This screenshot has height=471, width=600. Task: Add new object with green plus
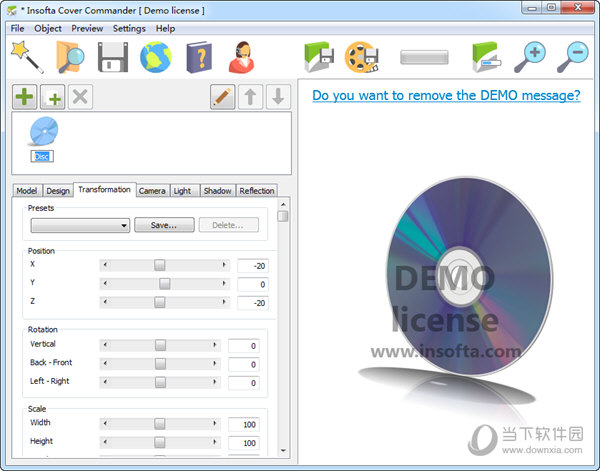24,97
